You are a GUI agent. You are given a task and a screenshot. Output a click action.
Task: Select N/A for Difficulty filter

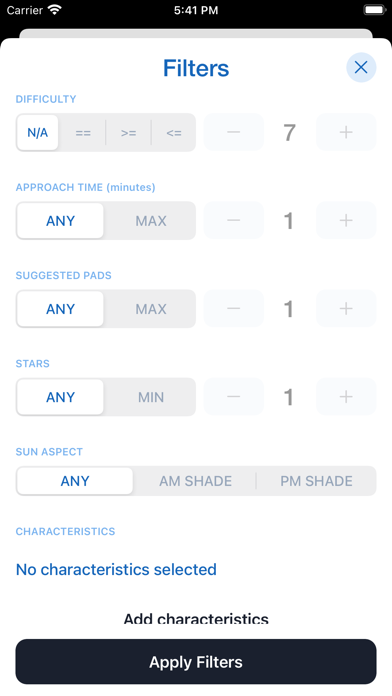[38, 133]
